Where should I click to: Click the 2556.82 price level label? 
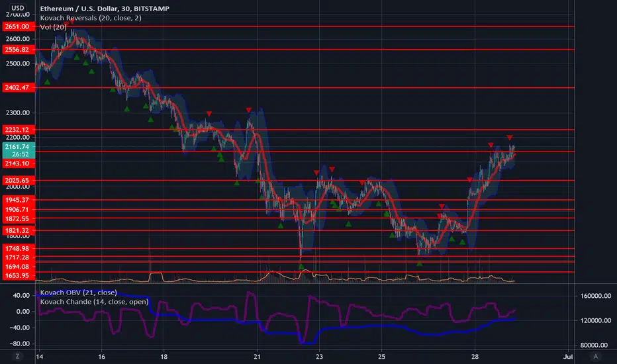[x=19, y=50]
